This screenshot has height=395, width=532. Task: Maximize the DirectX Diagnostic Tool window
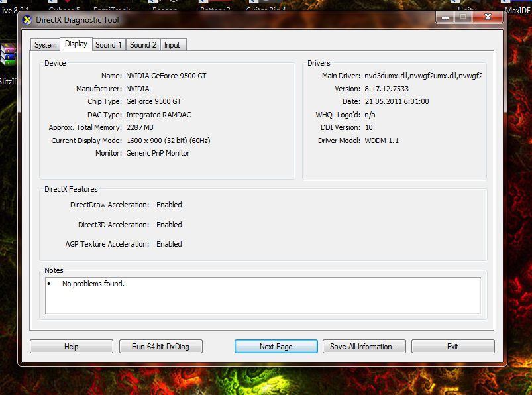pyautogui.click(x=463, y=17)
